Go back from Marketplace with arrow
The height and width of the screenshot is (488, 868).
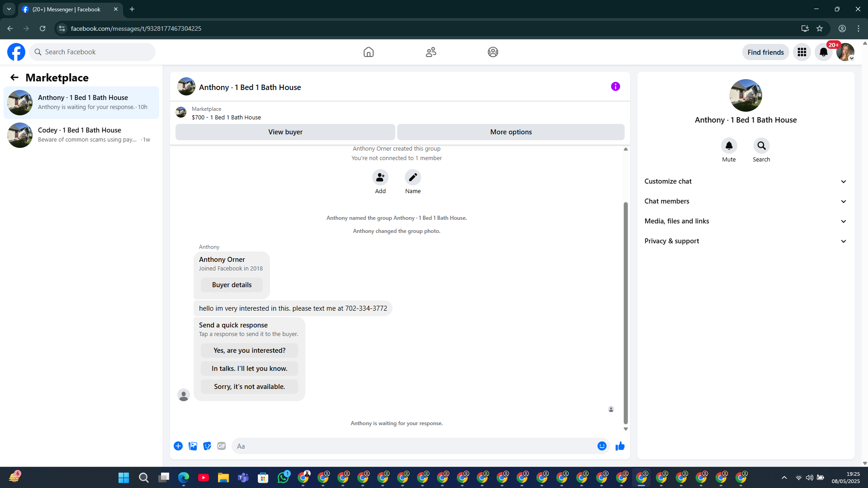pyautogui.click(x=14, y=77)
